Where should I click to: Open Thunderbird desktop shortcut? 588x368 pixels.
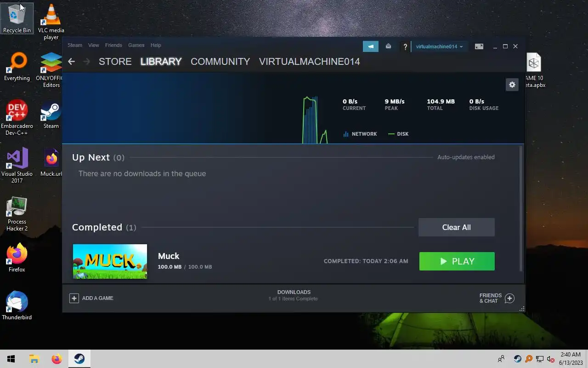point(17,306)
